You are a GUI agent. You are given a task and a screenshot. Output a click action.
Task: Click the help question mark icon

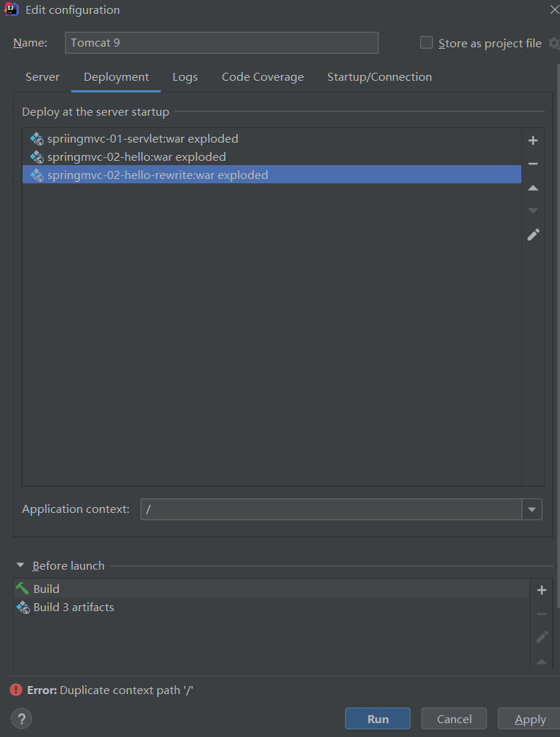(x=21, y=719)
